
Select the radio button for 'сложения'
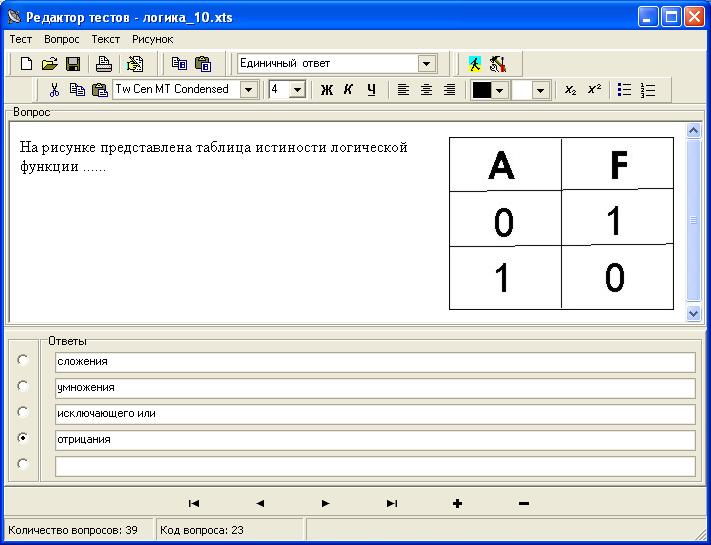[x=23, y=360]
